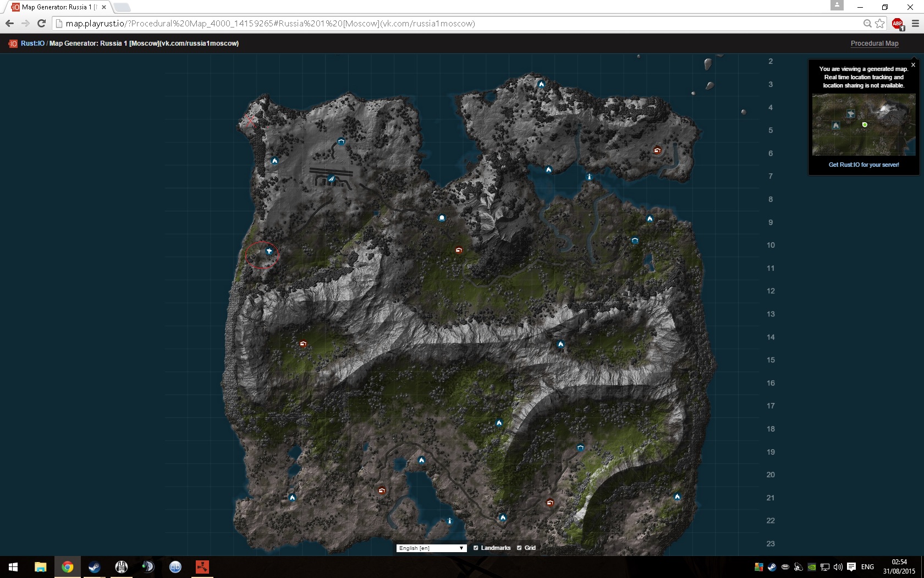924x578 pixels.
Task: Click the zoom magnifier icon in address bar
Action: (867, 24)
